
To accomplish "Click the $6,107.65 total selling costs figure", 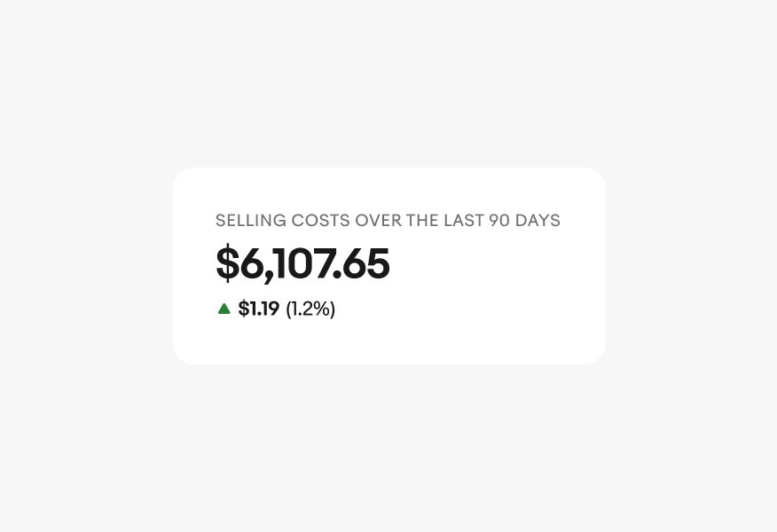I will click(x=302, y=264).
